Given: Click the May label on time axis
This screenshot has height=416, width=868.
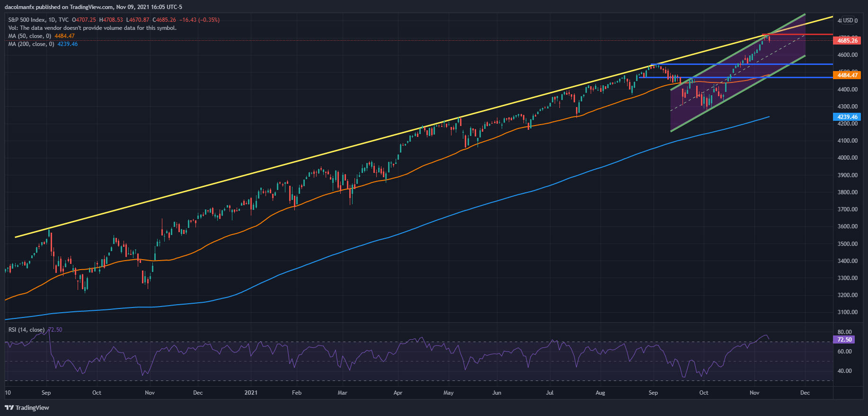Looking at the screenshot, I should (449, 393).
